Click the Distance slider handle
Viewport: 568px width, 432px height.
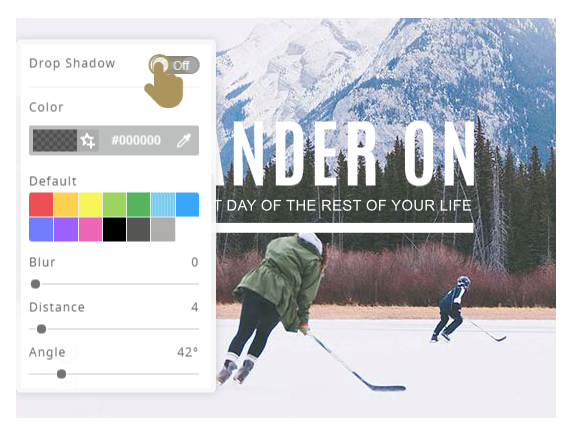tap(41, 329)
